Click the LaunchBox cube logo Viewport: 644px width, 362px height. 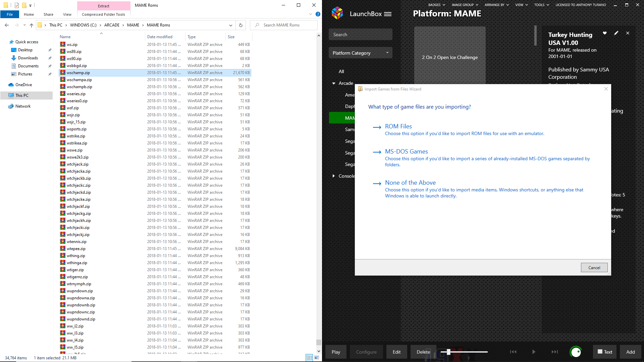pos(337,13)
